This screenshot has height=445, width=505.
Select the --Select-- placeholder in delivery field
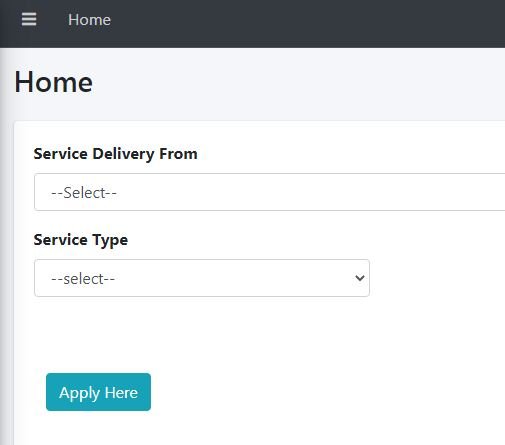(x=84, y=193)
